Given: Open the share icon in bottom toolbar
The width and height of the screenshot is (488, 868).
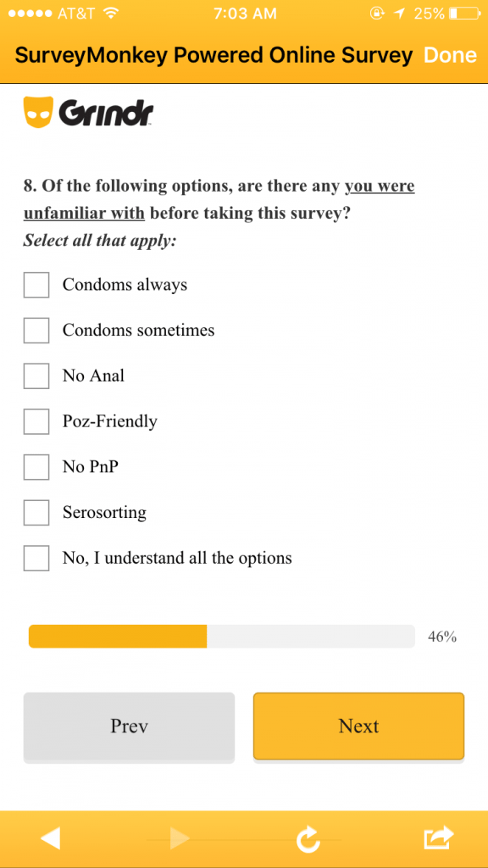Looking at the screenshot, I should [x=439, y=837].
